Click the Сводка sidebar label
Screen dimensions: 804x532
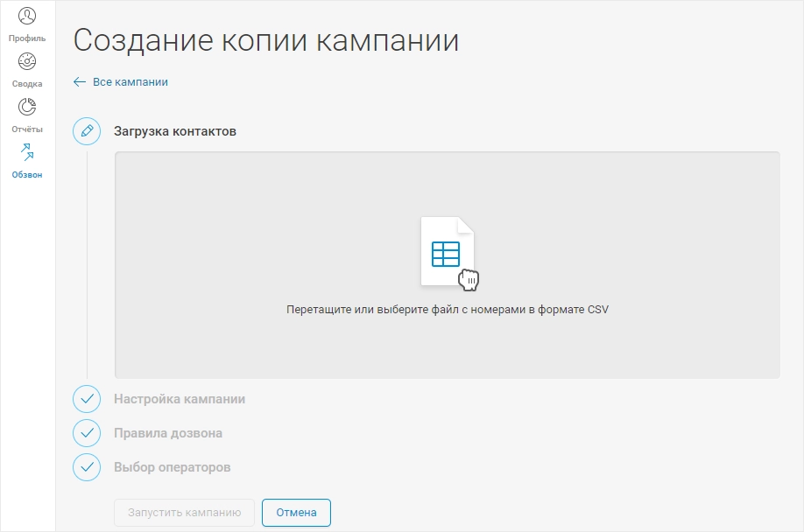click(27, 84)
